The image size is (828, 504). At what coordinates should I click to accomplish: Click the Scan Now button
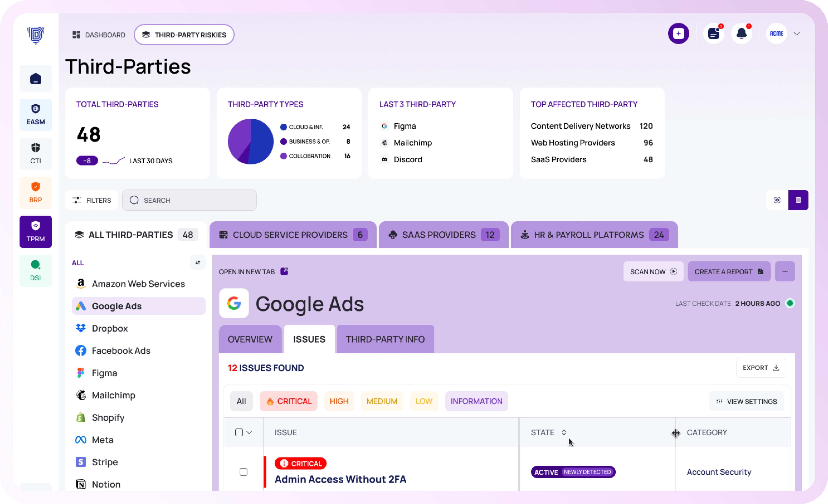pyautogui.click(x=653, y=271)
